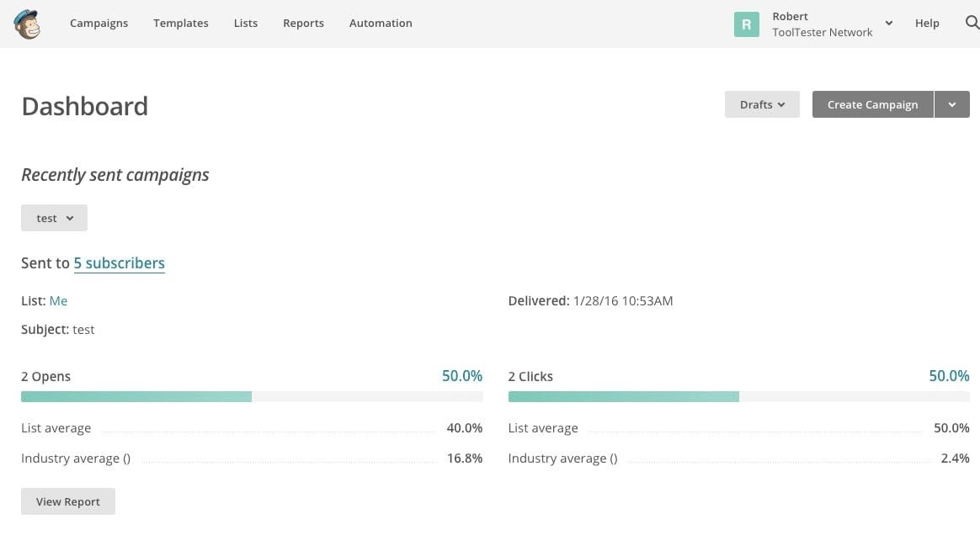Click the 50.0% opens percentage

point(462,375)
